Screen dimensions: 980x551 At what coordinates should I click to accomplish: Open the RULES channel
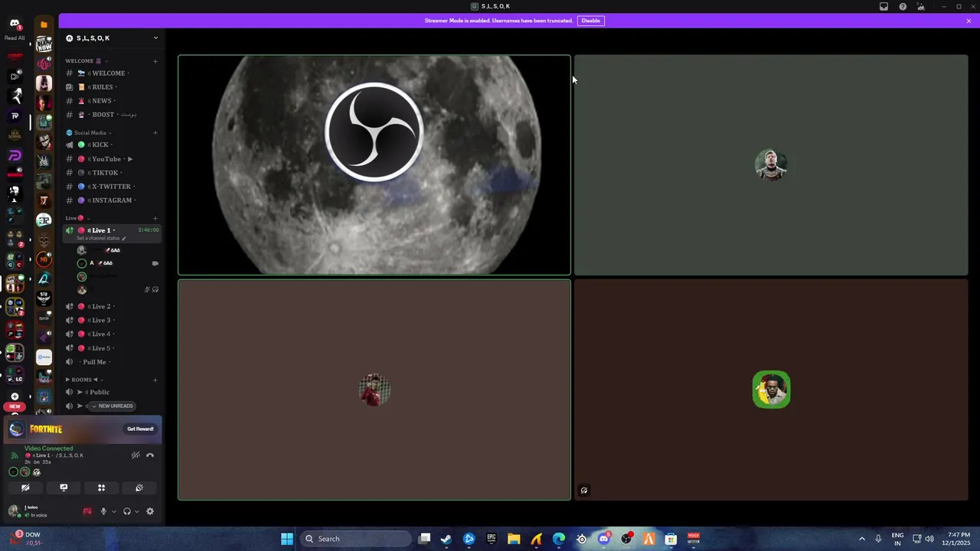(113, 87)
